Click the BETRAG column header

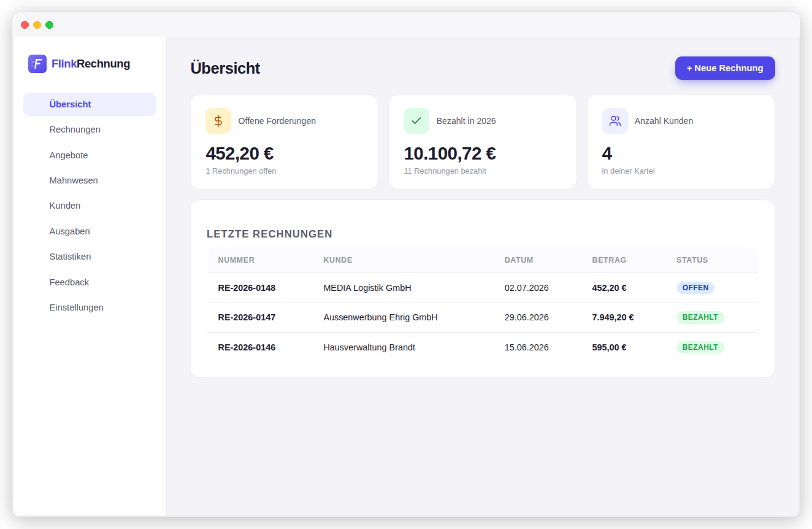pyautogui.click(x=609, y=260)
